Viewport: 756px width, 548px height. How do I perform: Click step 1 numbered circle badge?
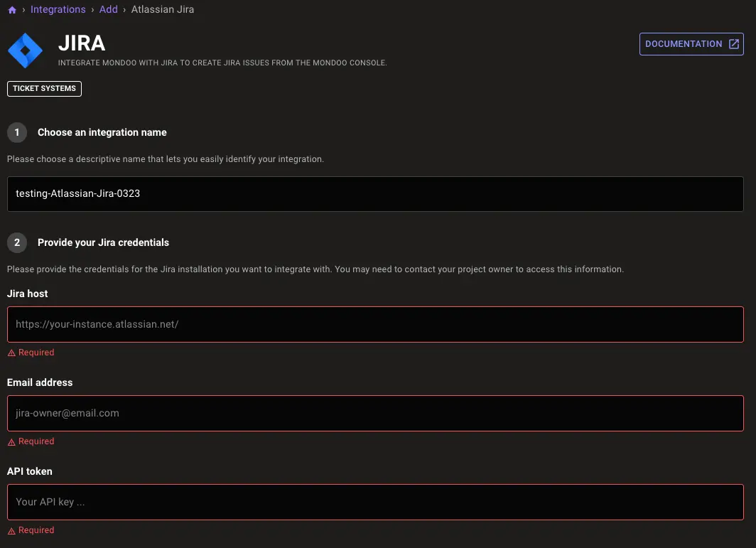17,132
